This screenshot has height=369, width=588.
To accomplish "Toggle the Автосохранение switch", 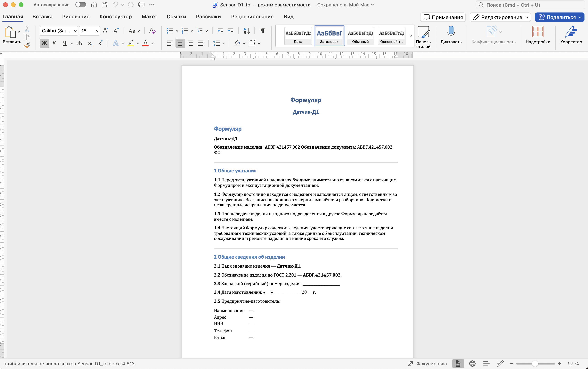I will 81,5.
